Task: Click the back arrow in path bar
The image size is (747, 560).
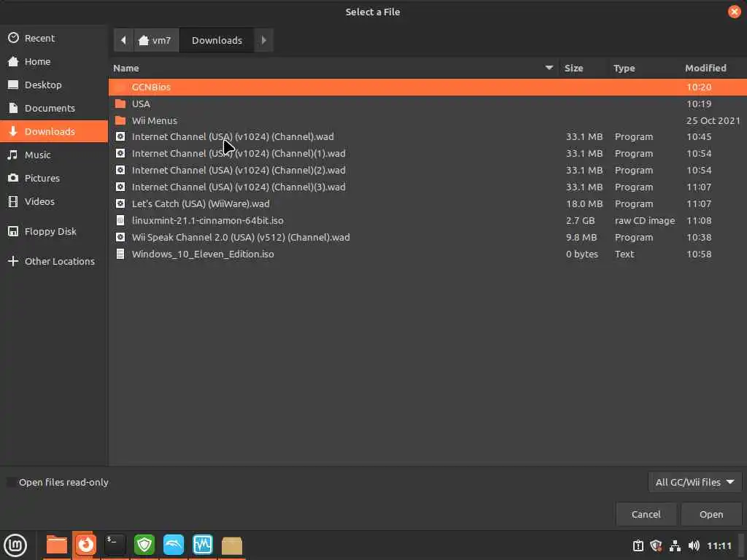Action: (123, 41)
